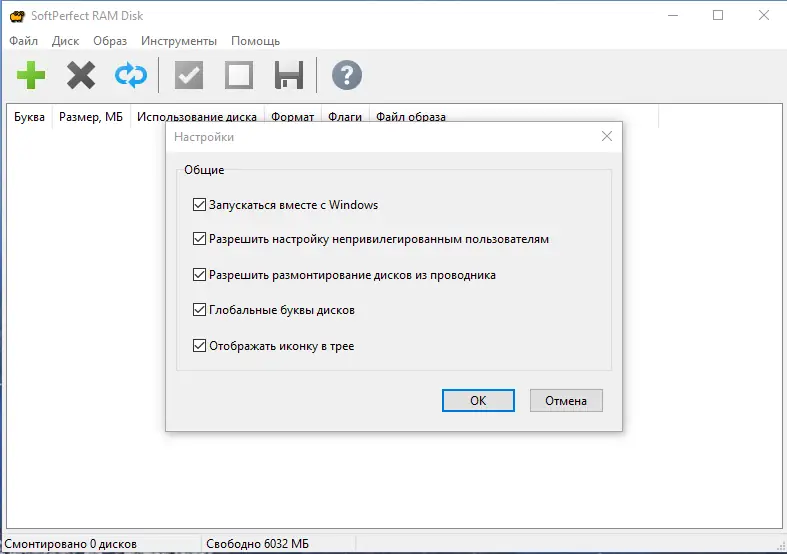Click the grey checkmark toolbar icon
The width and height of the screenshot is (787, 554).
point(189,75)
